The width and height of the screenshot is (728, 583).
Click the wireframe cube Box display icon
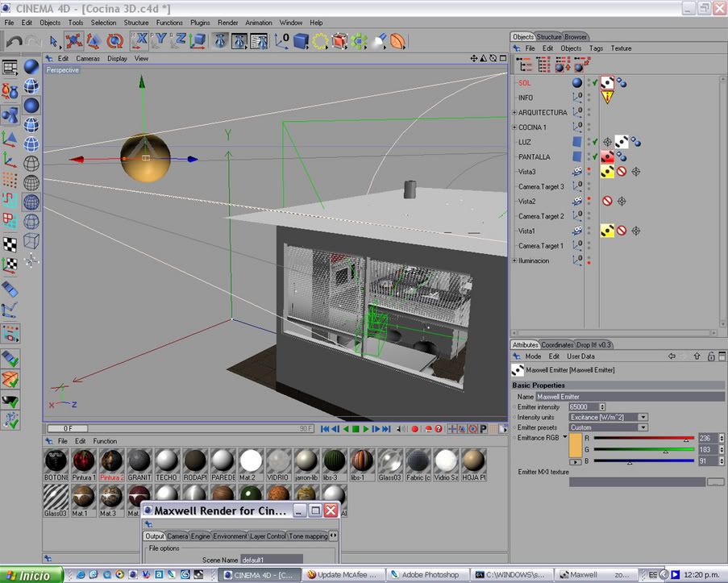click(x=31, y=240)
